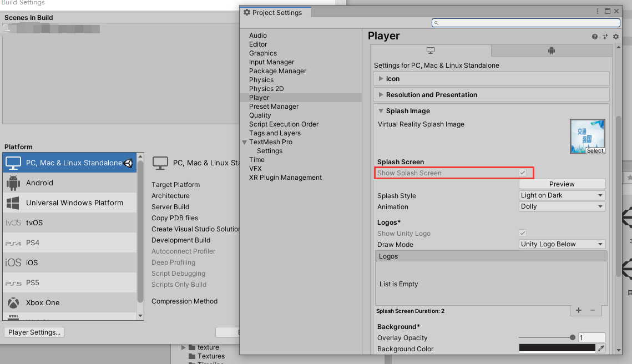This screenshot has height=364, width=632.
Task: Click the Player Settings... button
Action: (34, 332)
